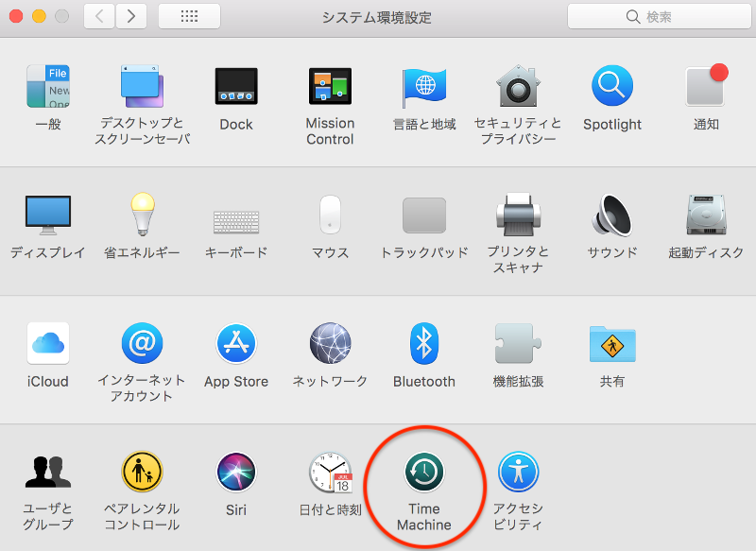756x551 pixels.
Task: Open the App Store pane
Action: (x=235, y=343)
